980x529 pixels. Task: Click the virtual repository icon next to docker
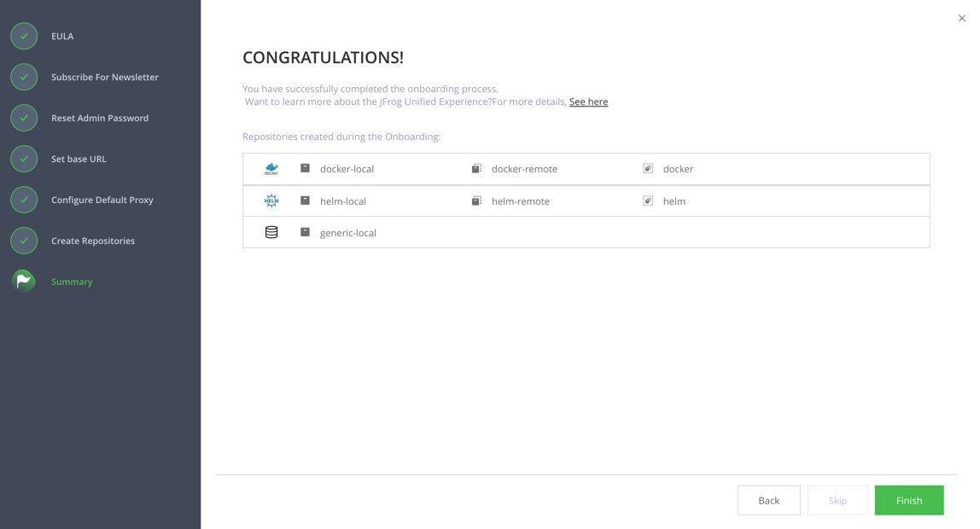coord(647,168)
